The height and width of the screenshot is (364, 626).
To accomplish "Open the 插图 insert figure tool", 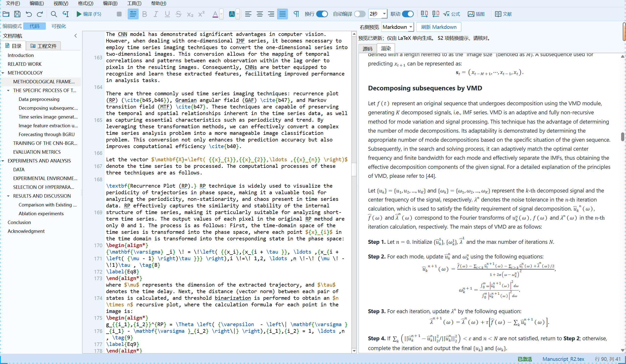I will coord(476,14).
